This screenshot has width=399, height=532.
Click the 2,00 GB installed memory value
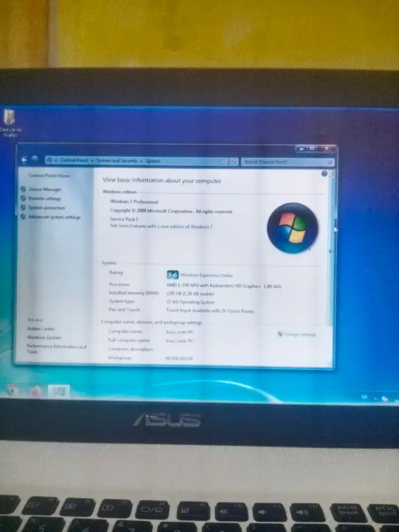point(190,294)
